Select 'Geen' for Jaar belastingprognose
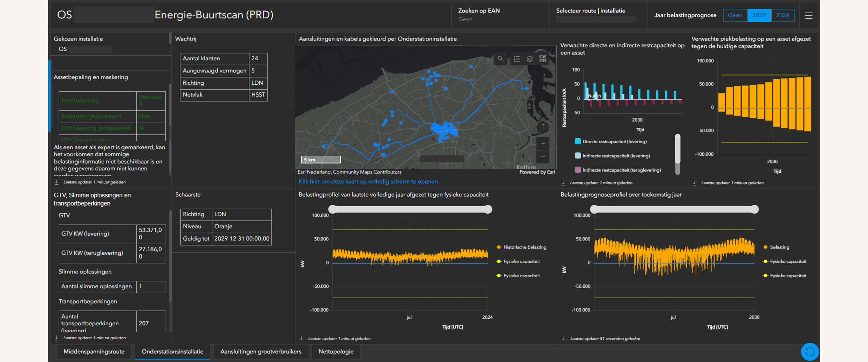Viewport: 868px width, 362px height. (x=735, y=15)
